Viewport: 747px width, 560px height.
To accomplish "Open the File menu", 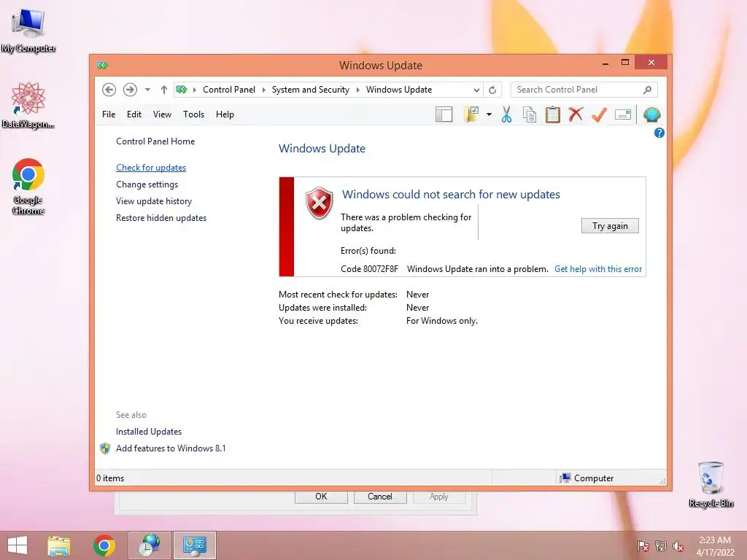I will click(x=109, y=114).
